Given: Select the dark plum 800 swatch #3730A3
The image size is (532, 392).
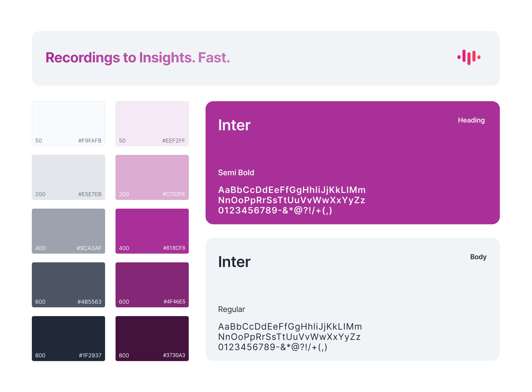Looking at the screenshot, I should click(x=152, y=339).
